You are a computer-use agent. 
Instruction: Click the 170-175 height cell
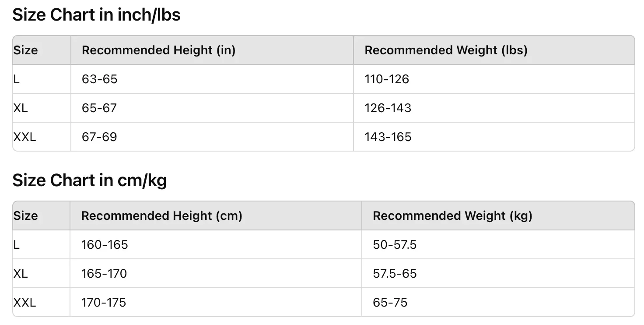(x=104, y=303)
